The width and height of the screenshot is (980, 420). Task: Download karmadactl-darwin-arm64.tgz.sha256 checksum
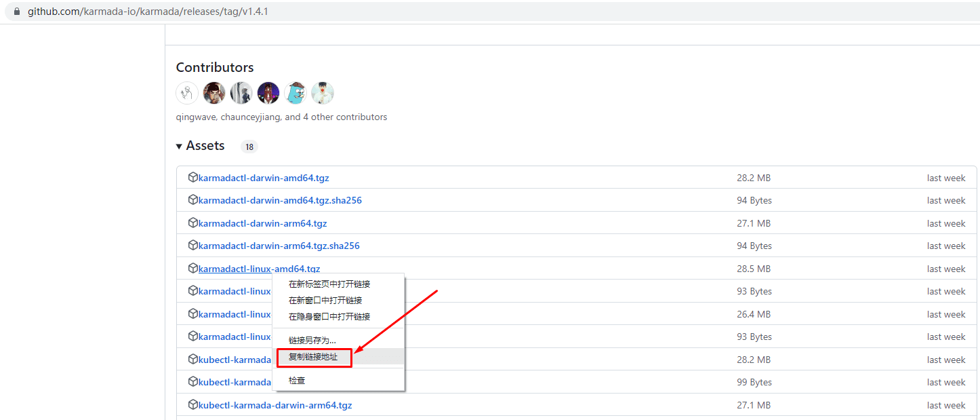(x=279, y=246)
